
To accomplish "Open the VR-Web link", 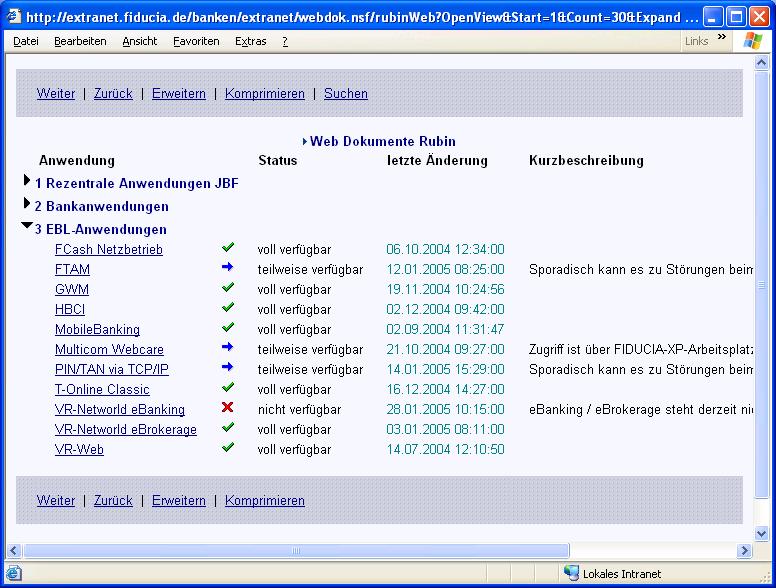I will tap(79, 449).
